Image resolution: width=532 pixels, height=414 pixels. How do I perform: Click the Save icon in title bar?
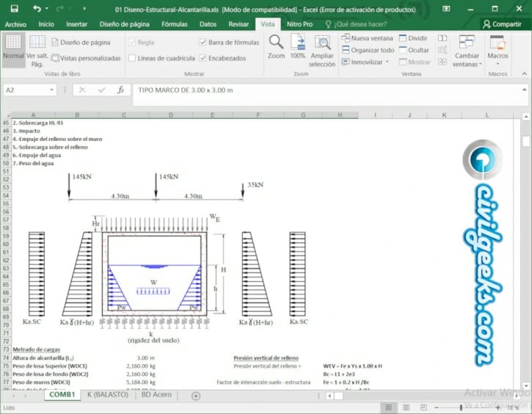(x=14, y=9)
